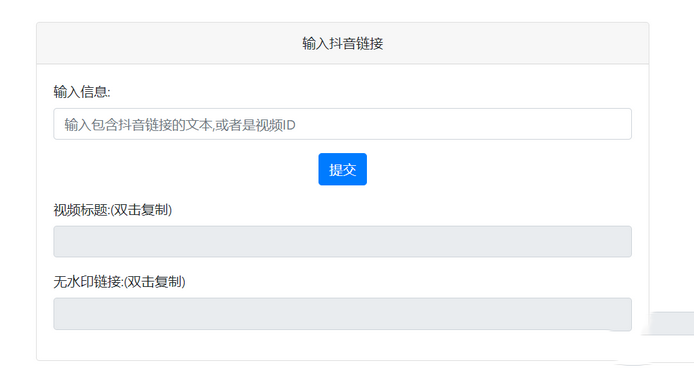The image size is (694, 387).
Task: Click the 视频标题:(双击复制) label
Action: point(113,210)
